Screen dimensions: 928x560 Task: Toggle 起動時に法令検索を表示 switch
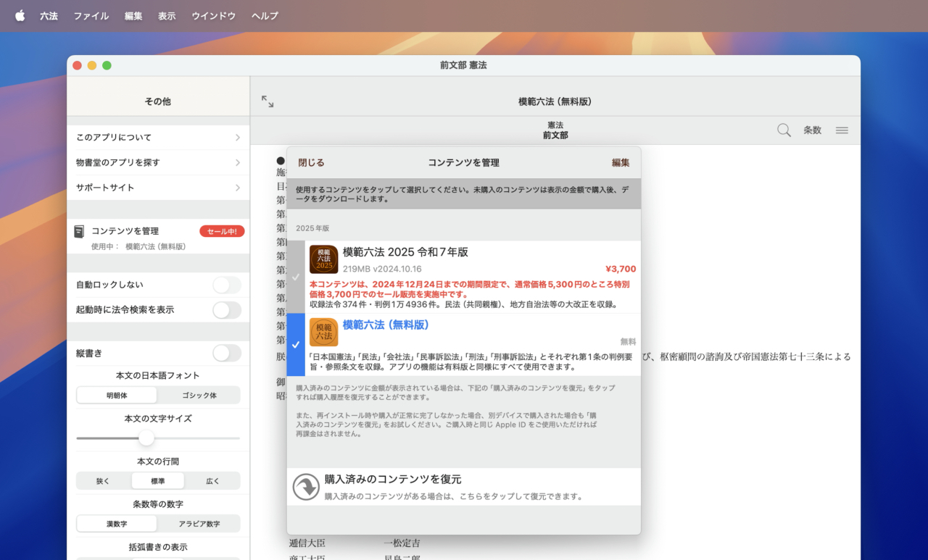click(x=227, y=310)
